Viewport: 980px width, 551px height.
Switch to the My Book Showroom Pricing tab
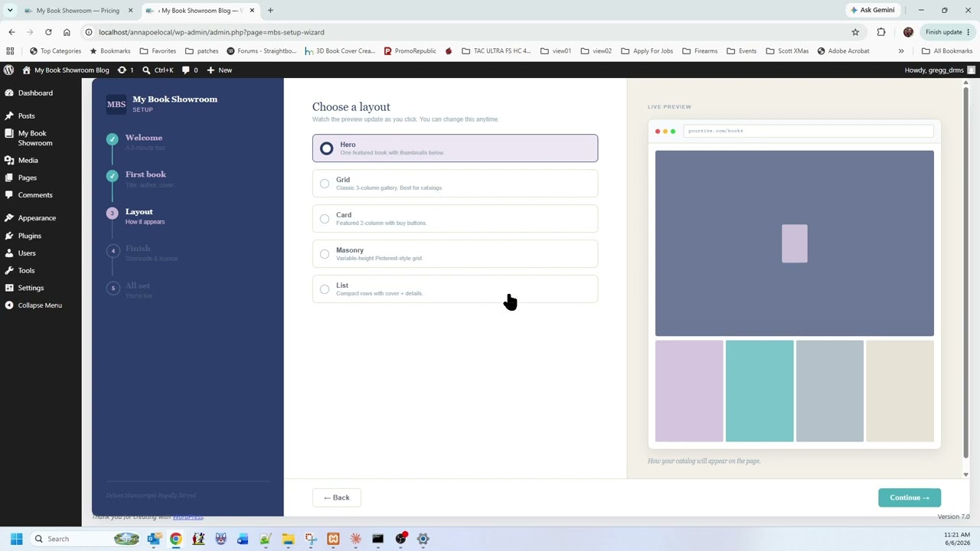[x=78, y=10]
